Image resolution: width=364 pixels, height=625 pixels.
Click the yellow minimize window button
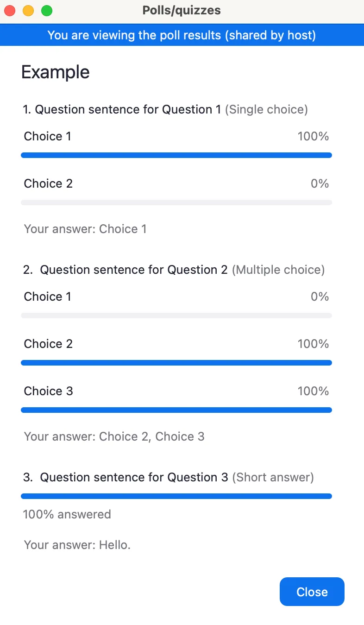[28, 10]
